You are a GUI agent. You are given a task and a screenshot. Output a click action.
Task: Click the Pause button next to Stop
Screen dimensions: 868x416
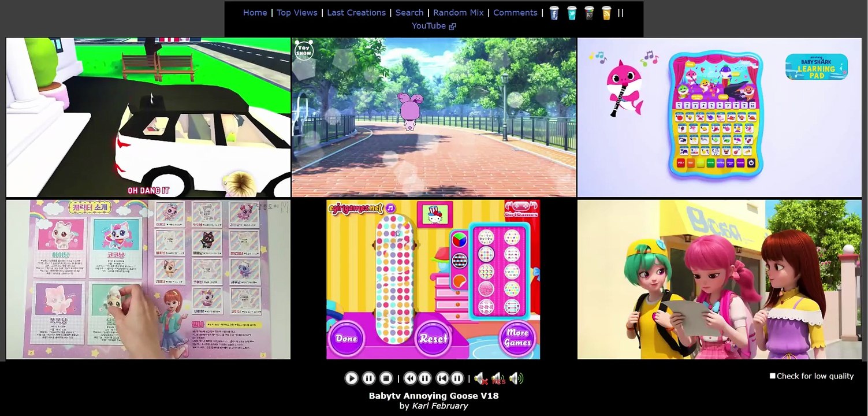click(368, 378)
